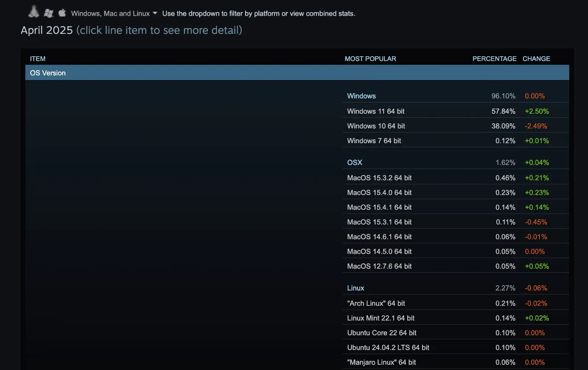
Task: Click the dropdown filter instruction text
Action: (x=259, y=14)
